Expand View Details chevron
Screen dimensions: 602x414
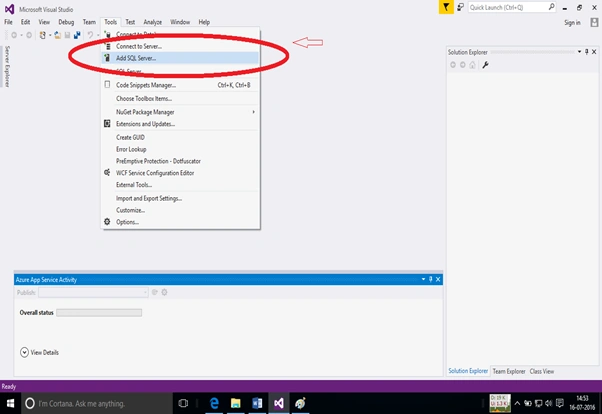pos(24,352)
